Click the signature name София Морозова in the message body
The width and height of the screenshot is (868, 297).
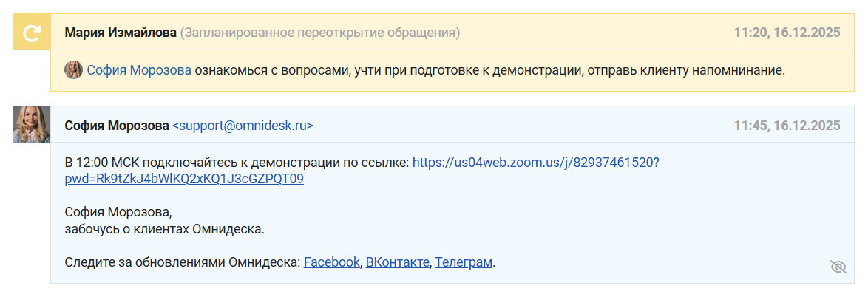click(x=118, y=213)
